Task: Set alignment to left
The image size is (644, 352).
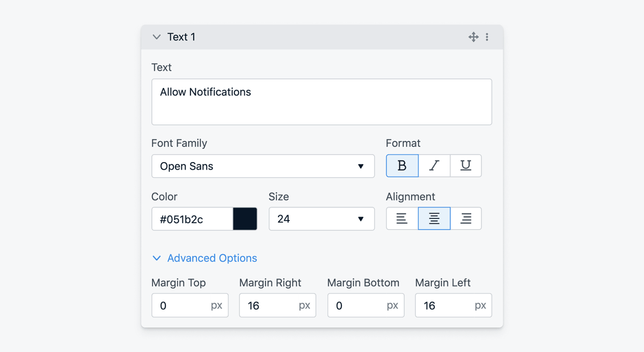Action: (x=402, y=218)
